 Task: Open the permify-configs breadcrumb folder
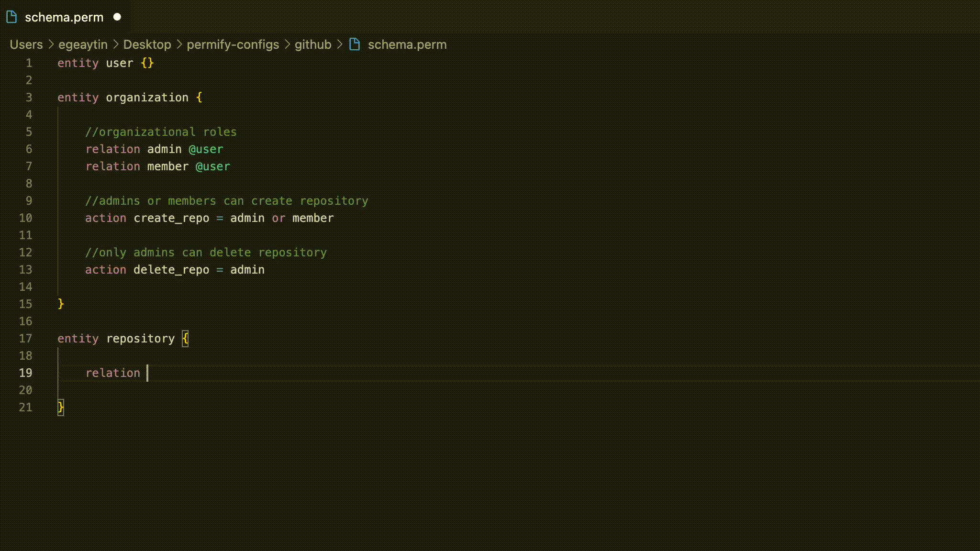pyautogui.click(x=233, y=44)
